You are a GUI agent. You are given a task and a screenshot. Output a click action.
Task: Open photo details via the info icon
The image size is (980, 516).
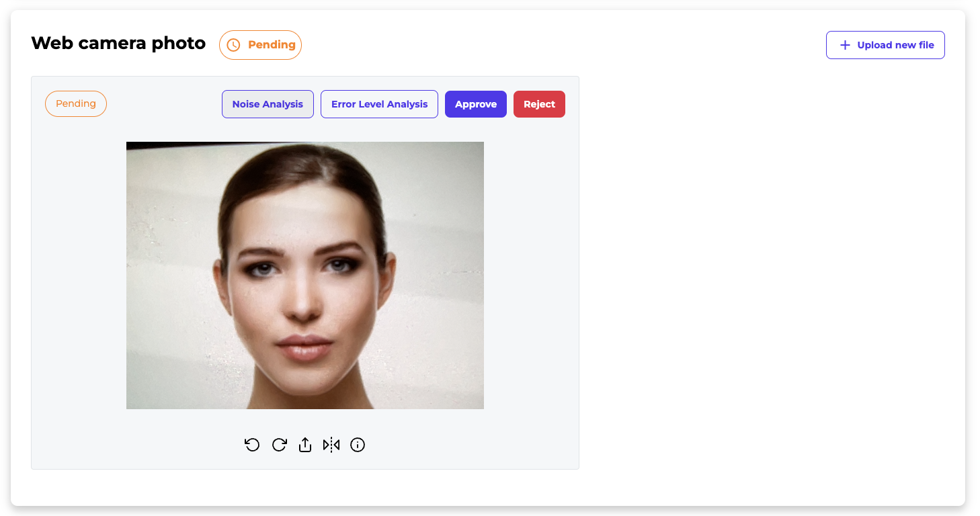click(358, 445)
